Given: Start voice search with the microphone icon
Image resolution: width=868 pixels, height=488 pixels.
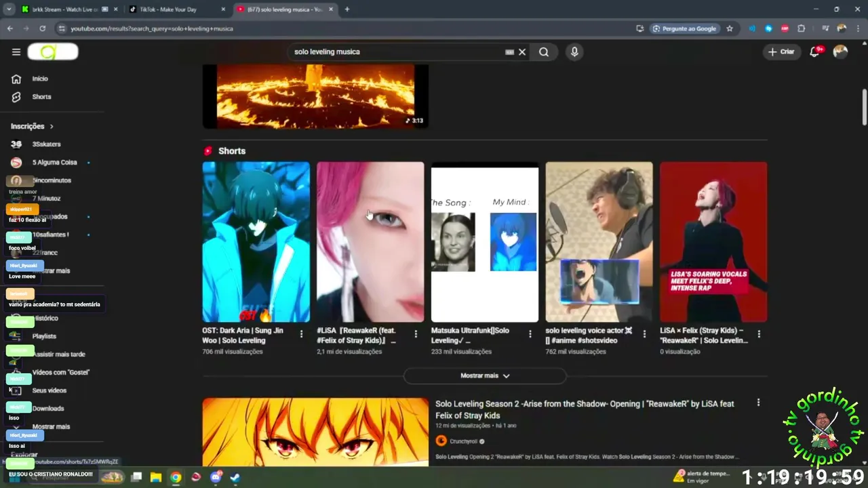Looking at the screenshot, I should click(x=574, y=52).
